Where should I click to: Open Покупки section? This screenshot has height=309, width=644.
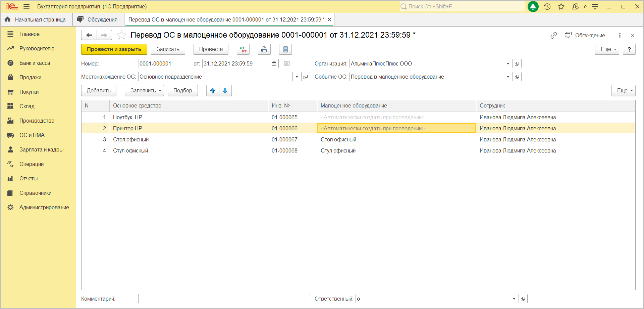tap(29, 92)
